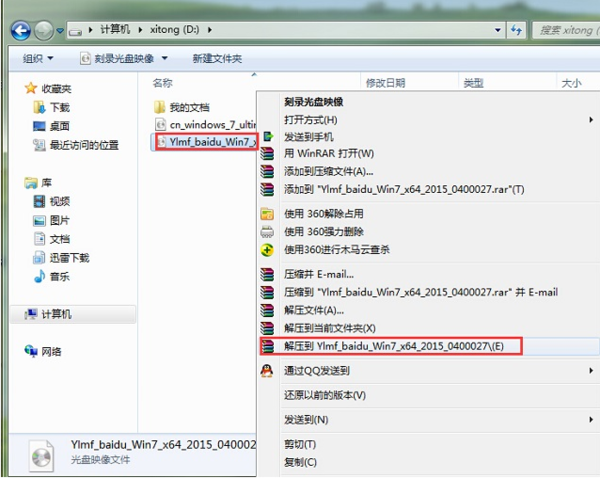Sort by the 大小 column header
600x478 pixels.
pyautogui.click(x=571, y=83)
